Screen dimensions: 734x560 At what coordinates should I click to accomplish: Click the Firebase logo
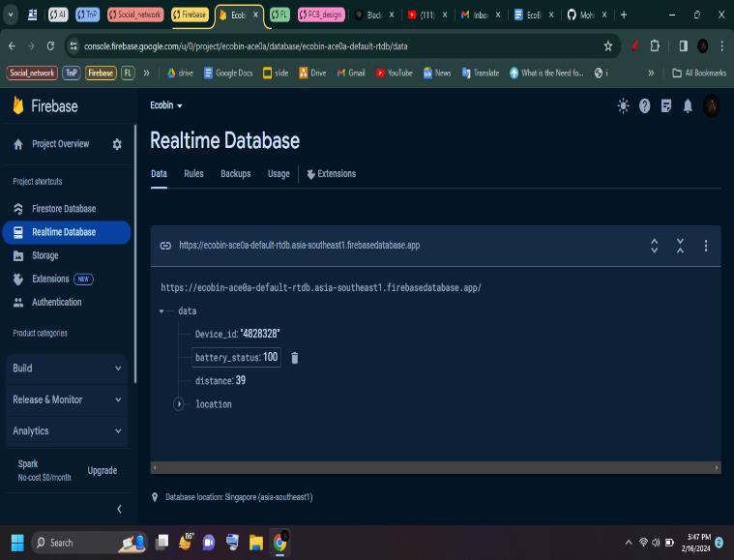[x=44, y=105]
